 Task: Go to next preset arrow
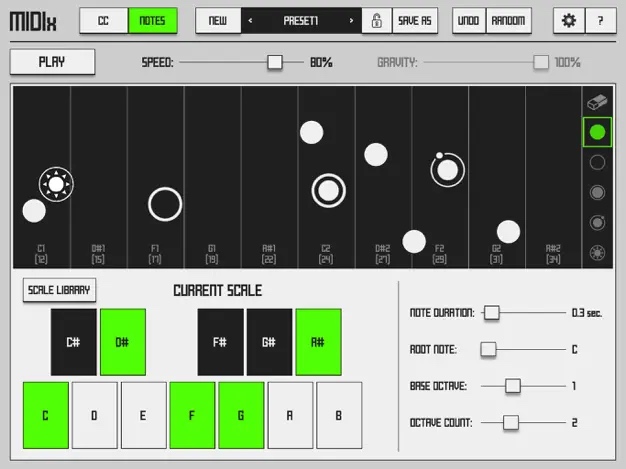tap(351, 20)
